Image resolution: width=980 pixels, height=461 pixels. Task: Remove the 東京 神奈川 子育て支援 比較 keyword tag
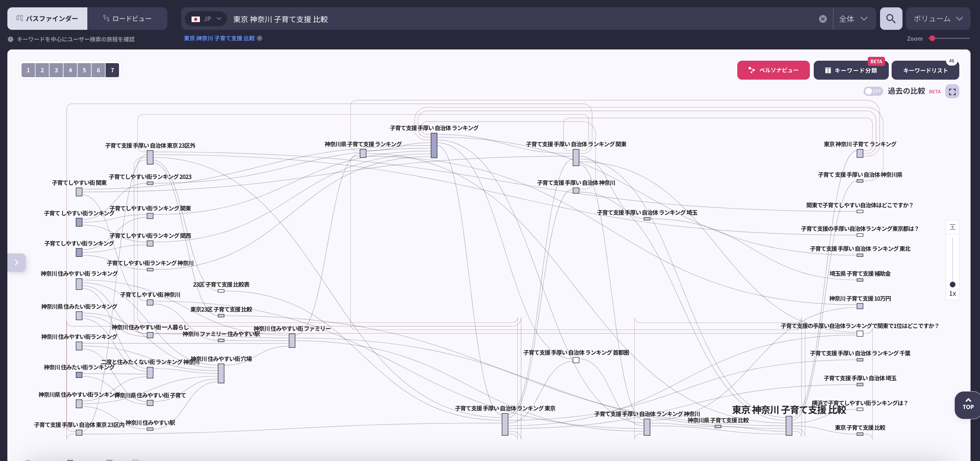coord(260,39)
